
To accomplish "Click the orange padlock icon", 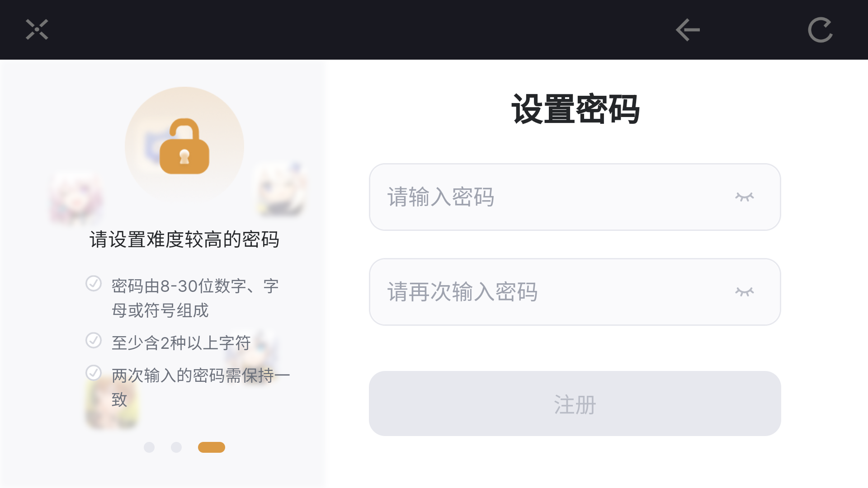I will click(184, 146).
